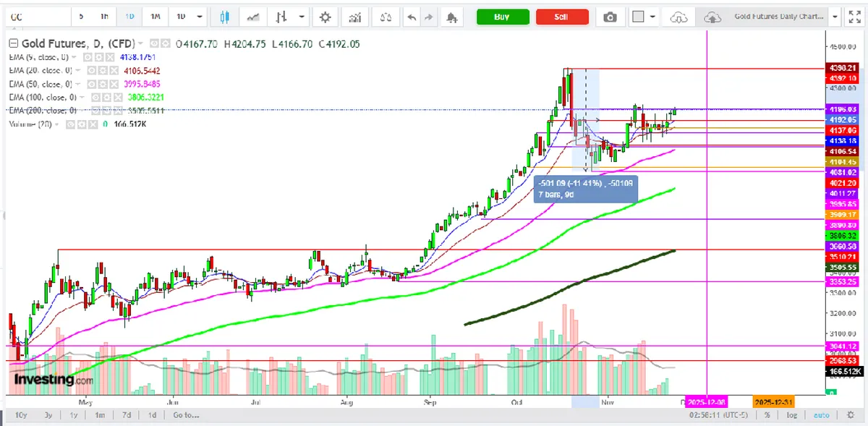Click the compare symbols scales icon
Screen dimensions: 868x426
(386, 17)
